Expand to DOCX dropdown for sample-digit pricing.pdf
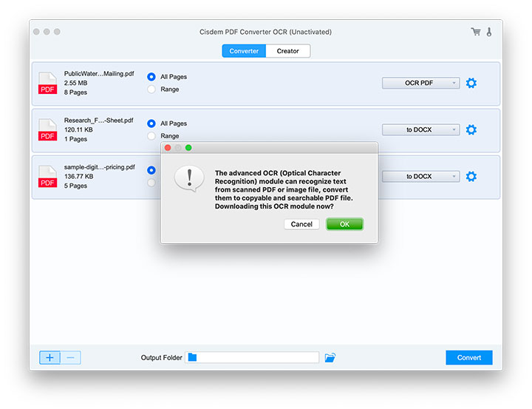 click(x=420, y=177)
